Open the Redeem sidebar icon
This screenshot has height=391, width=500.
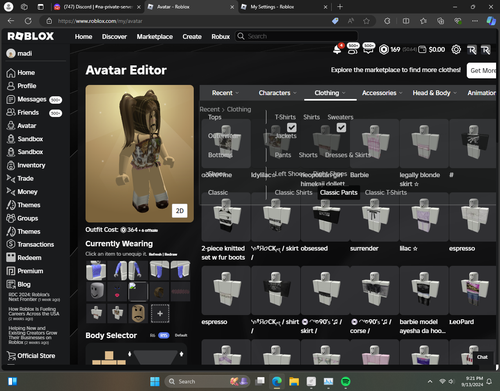[x=11, y=258]
